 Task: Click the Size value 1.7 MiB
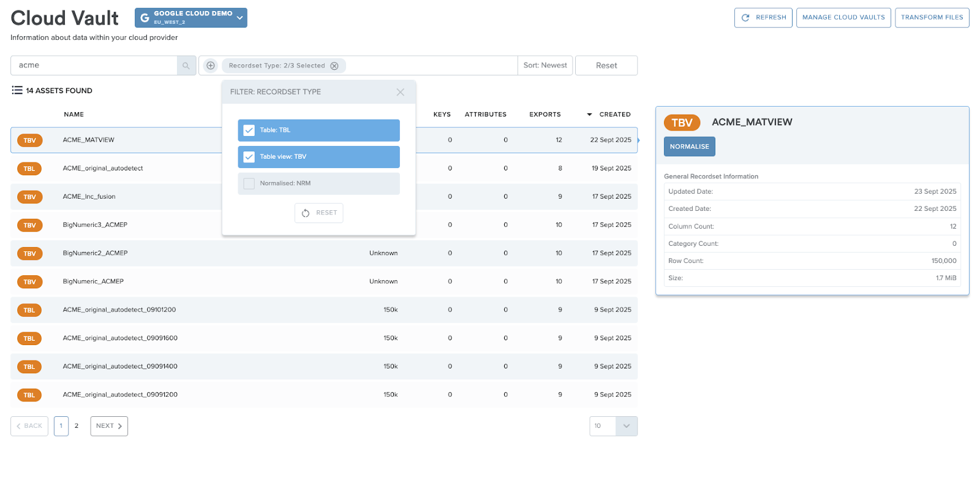click(x=946, y=278)
